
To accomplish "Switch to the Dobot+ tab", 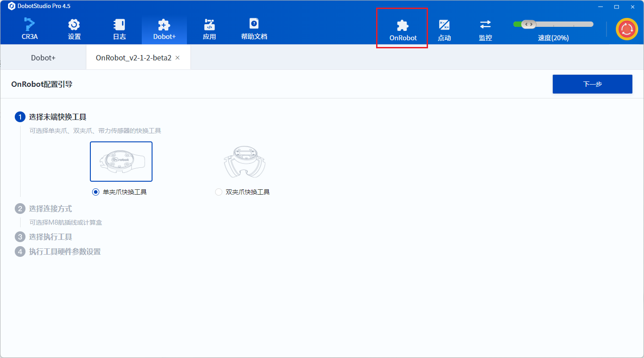I will (43, 58).
